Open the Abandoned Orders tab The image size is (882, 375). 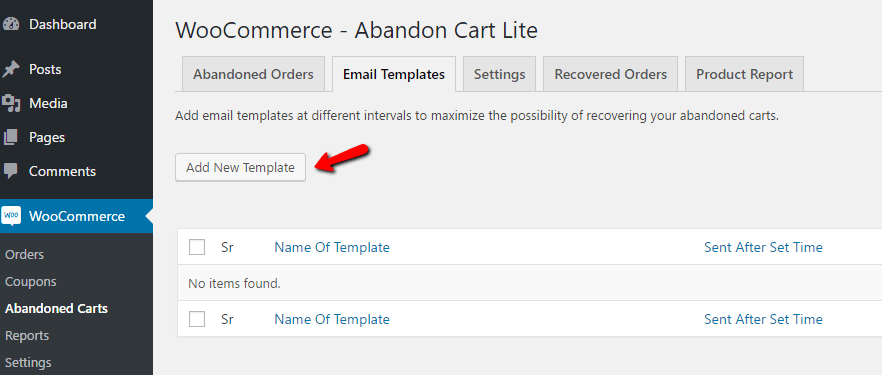253,74
